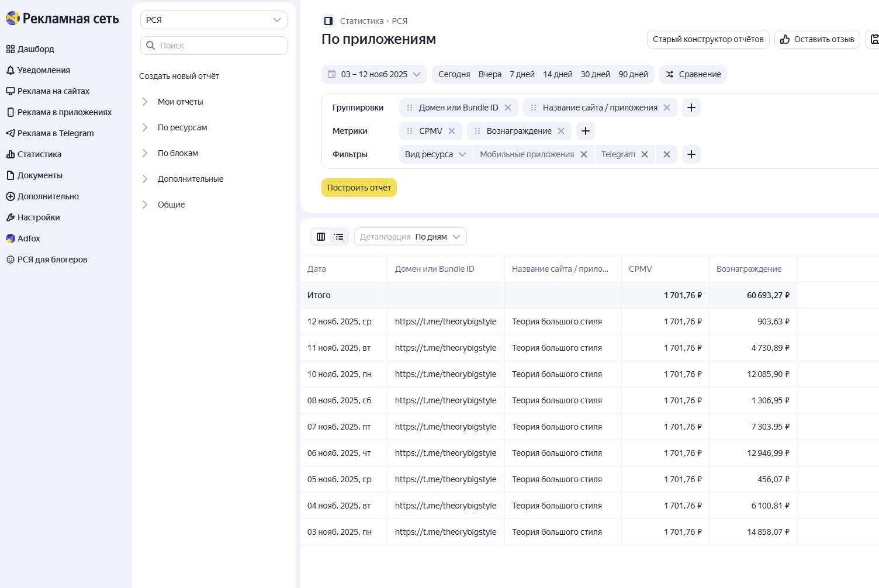Image resolution: width=879 pixels, height=588 pixels.
Task: Open Реклама в Telegram menu item
Action: (56, 133)
